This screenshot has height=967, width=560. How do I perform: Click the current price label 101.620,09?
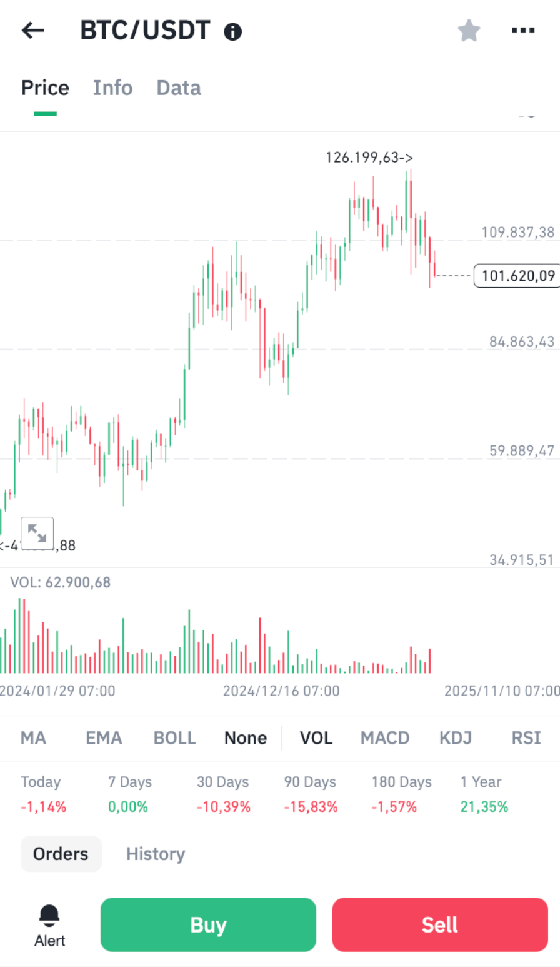click(x=517, y=275)
